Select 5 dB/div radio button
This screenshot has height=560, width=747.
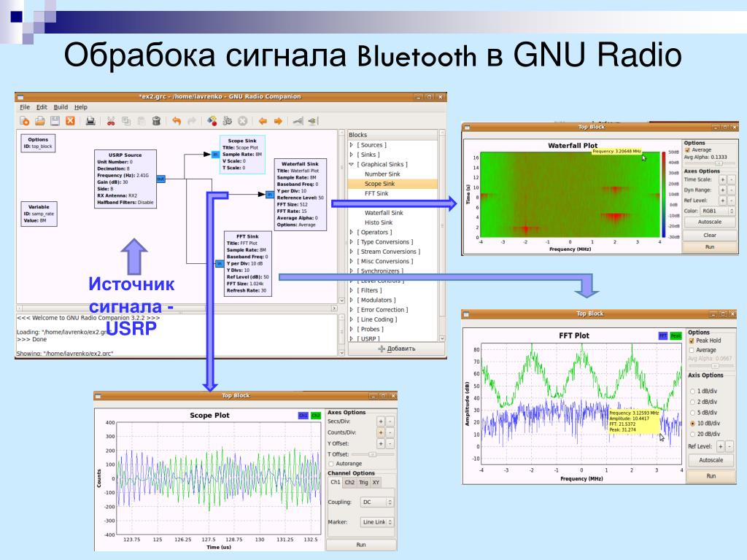[692, 413]
